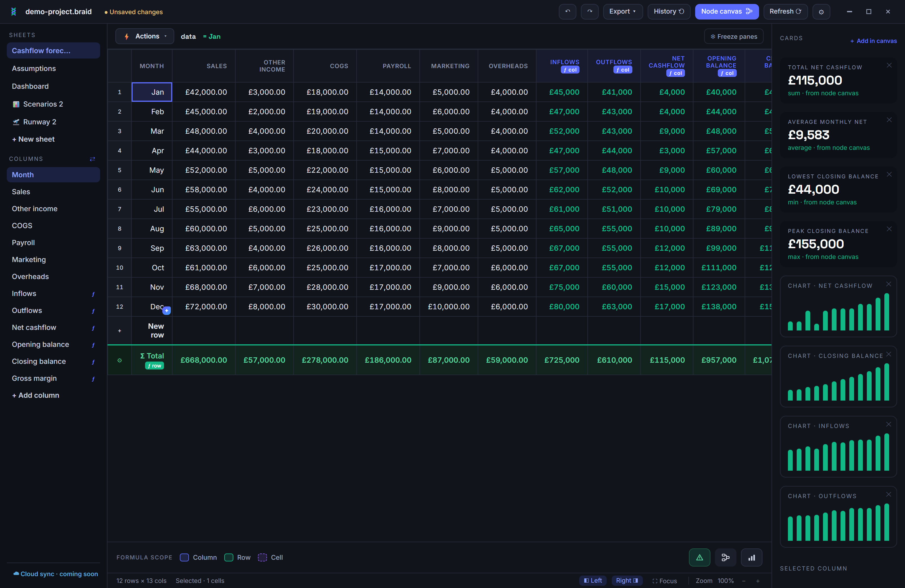The image size is (905, 588).
Task: Click the Total row settings cog icon
Action: [x=119, y=360]
